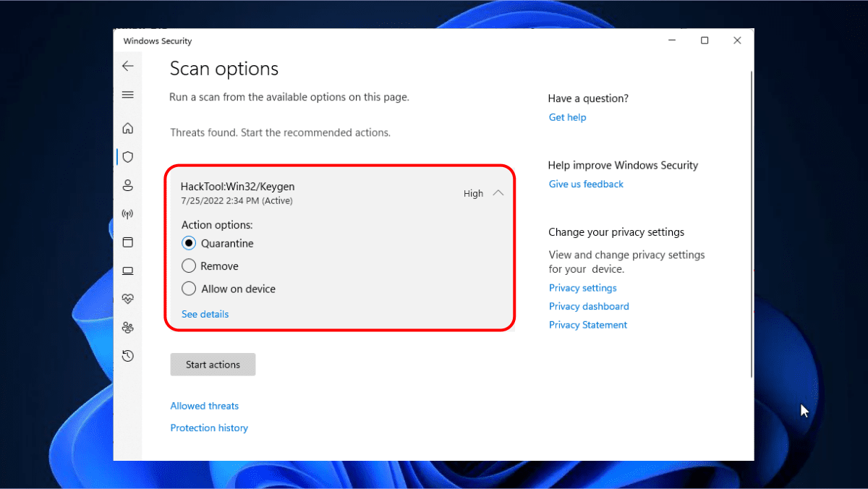This screenshot has width=868, height=489.
Task: Click the Privacy dashboard link
Action: tap(589, 307)
